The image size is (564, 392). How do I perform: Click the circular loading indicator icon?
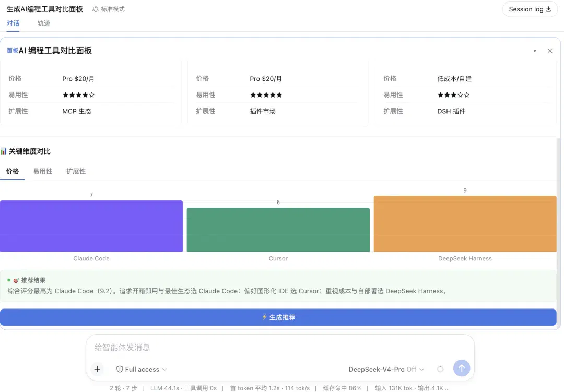point(440,369)
